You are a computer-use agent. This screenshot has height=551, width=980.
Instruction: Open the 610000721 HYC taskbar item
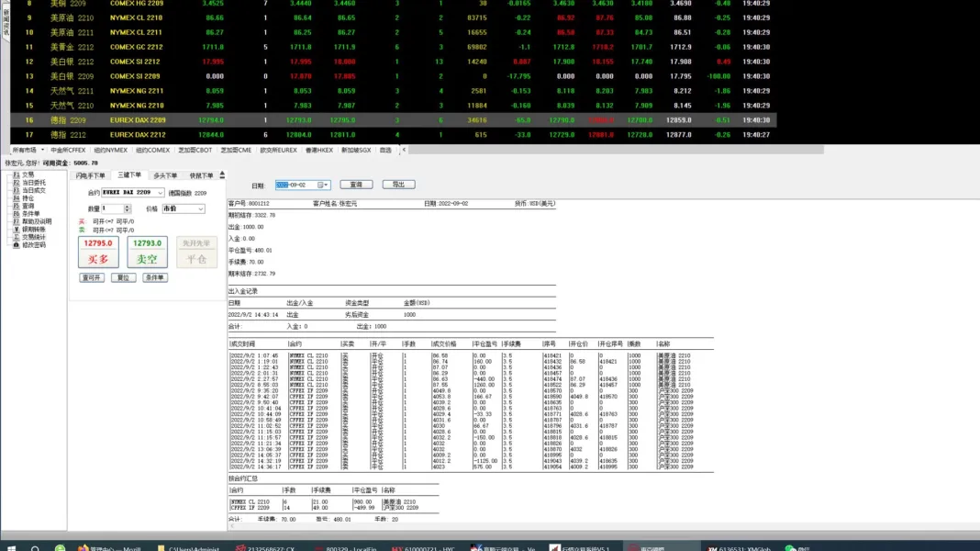[423, 548]
